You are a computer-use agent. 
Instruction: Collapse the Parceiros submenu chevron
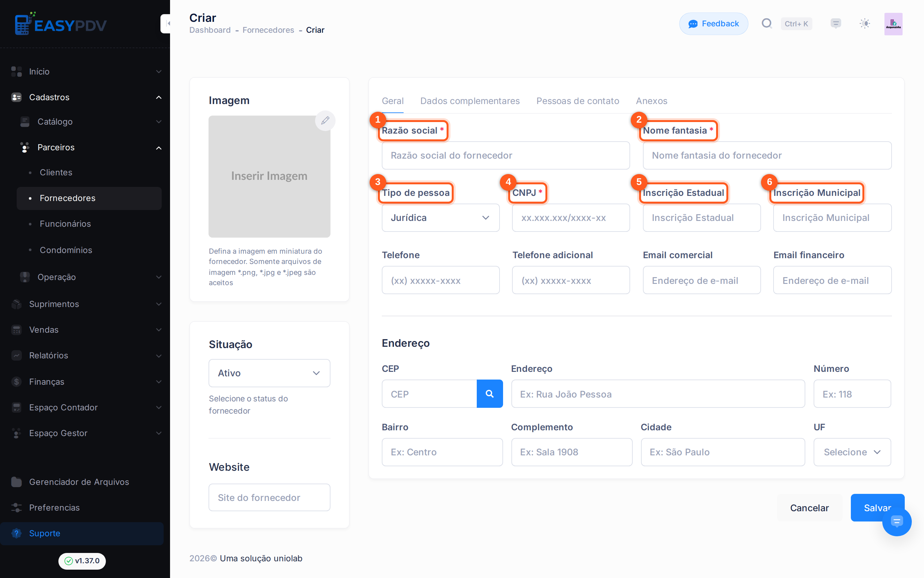tap(159, 148)
